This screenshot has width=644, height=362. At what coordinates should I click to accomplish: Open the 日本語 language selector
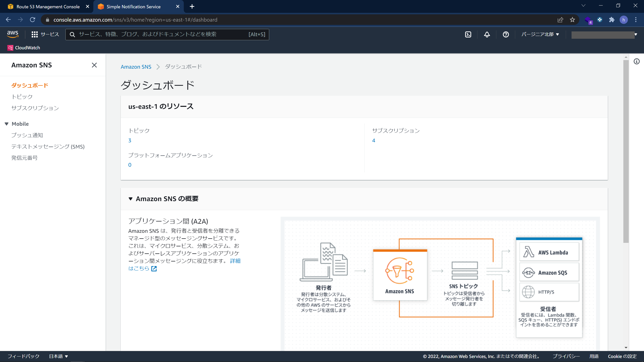point(58,356)
